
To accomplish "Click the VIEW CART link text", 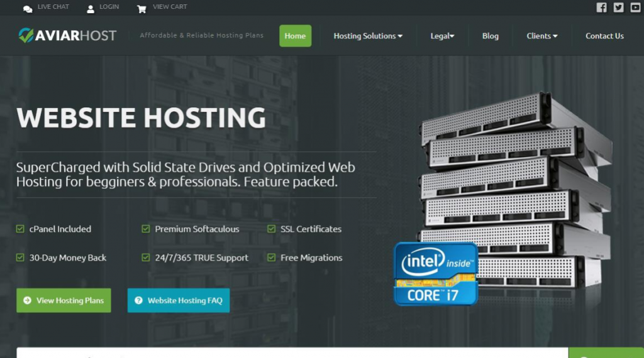I will pos(170,7).
